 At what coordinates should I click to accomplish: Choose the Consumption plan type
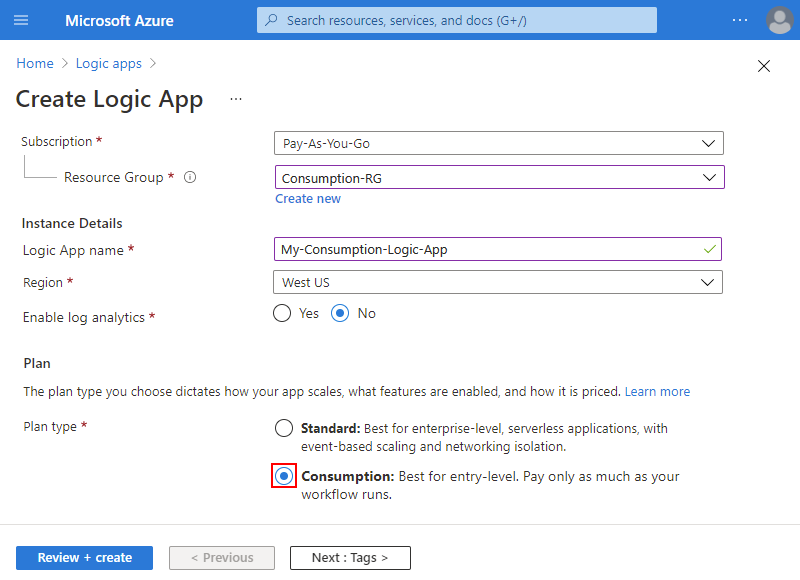point(284,476)
